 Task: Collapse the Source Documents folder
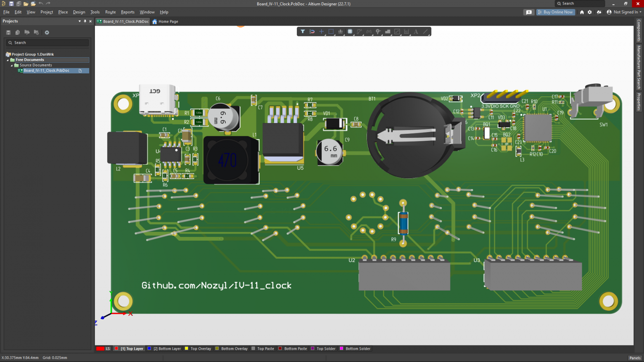pos(12,65)
